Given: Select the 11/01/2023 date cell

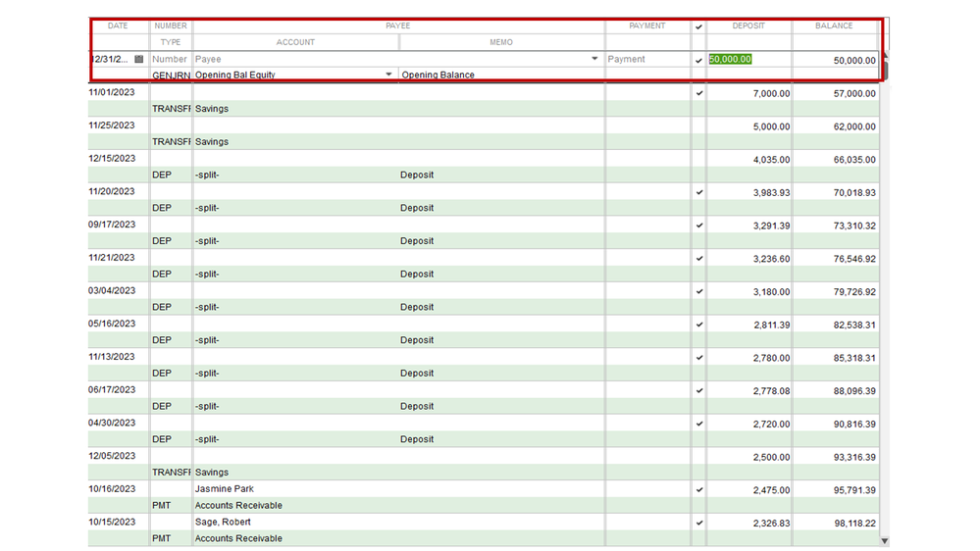Looking at the screenshot, I should pos(112,92).
